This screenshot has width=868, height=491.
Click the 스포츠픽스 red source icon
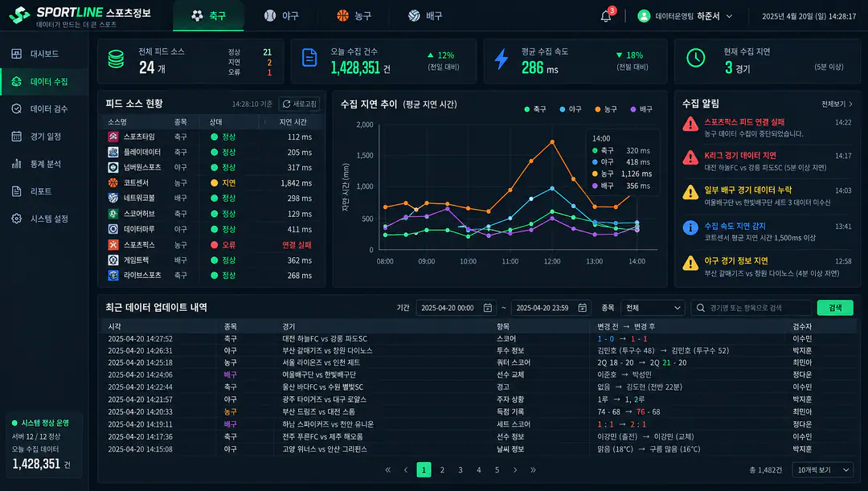pos(113,244)
